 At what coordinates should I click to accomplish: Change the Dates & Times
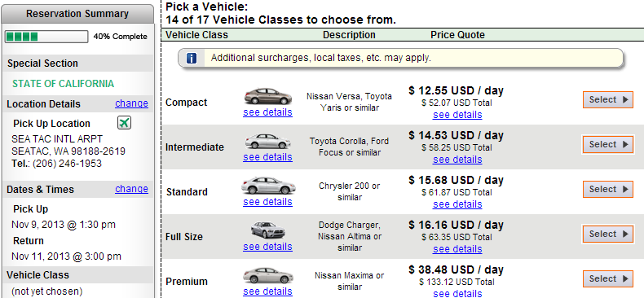click(x=131, y=189)
